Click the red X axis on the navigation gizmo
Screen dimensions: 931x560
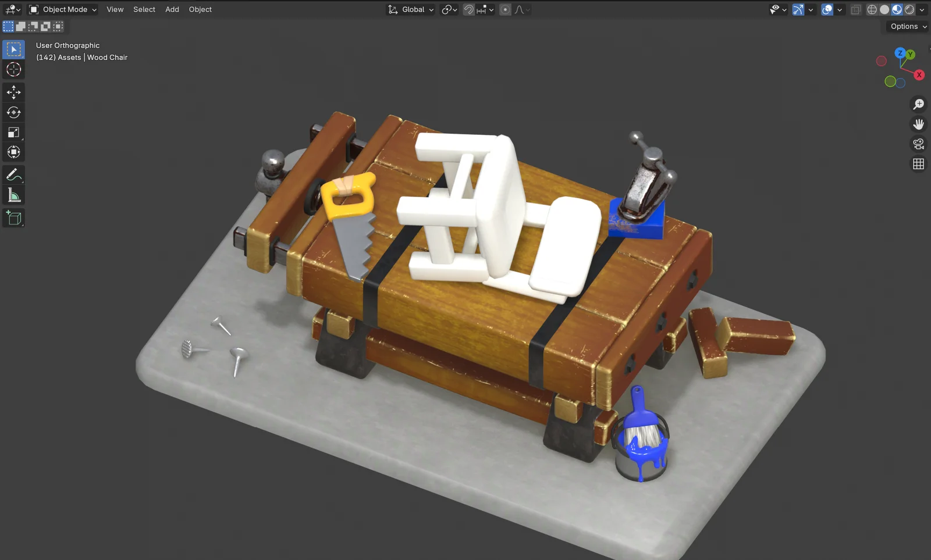click(919, 74)
